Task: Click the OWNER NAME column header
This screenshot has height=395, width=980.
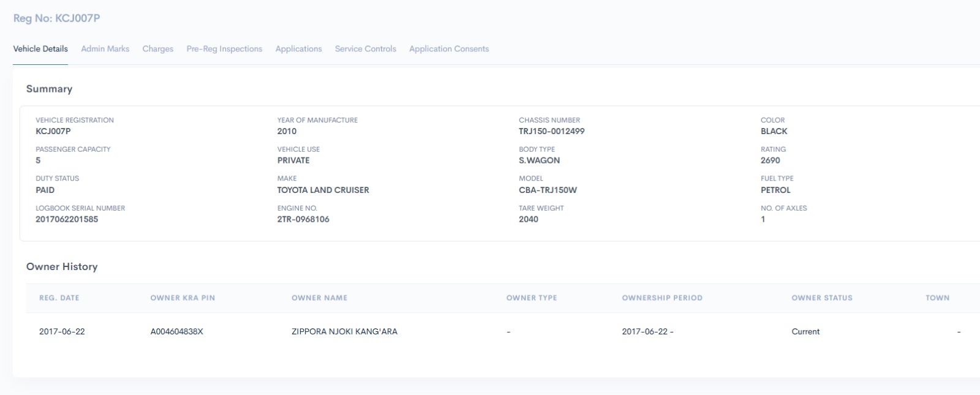Action: [x=319, y=298]
